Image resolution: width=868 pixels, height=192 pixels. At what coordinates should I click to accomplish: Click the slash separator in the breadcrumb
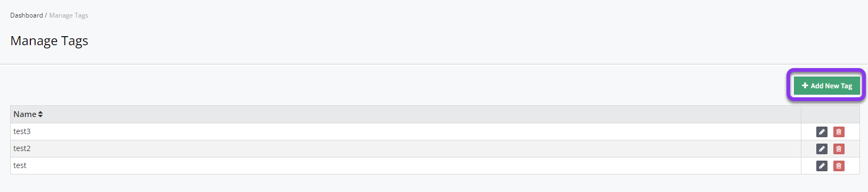[x=46, y=15]
